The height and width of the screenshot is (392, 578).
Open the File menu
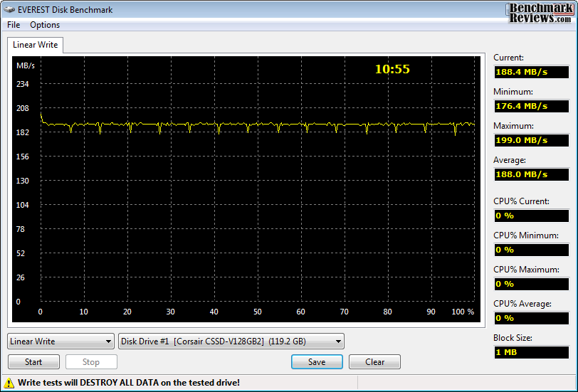click(x=14, y=25)
